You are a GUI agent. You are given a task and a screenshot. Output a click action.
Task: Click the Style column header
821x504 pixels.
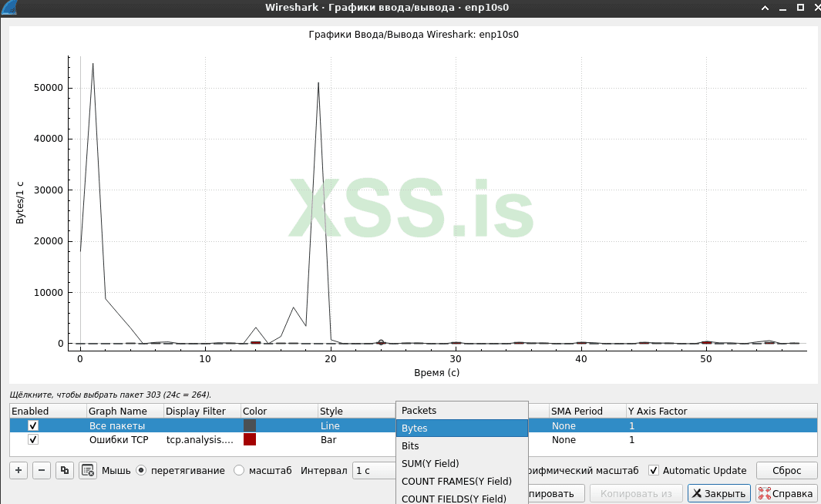tap(357, 411)
